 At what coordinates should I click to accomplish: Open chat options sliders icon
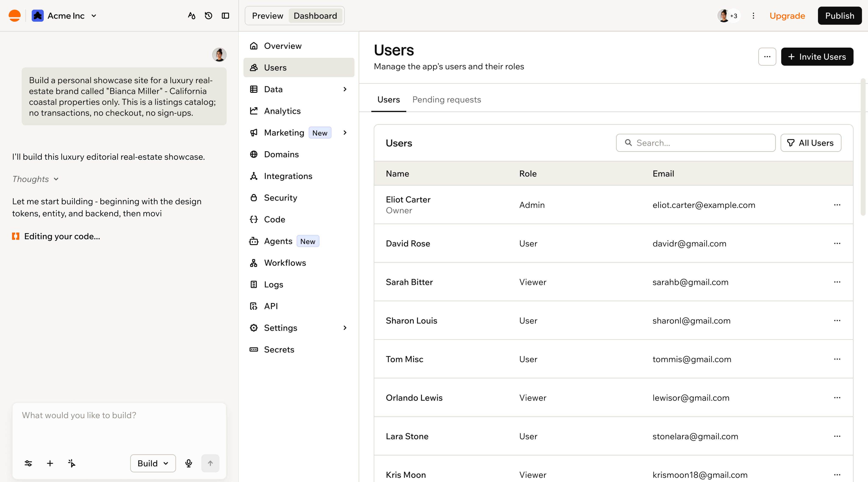click(x=28, y=464)
